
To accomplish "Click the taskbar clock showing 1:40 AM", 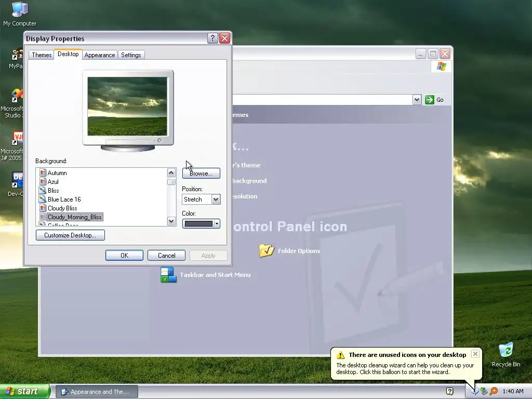I will [x=513, y=392].
